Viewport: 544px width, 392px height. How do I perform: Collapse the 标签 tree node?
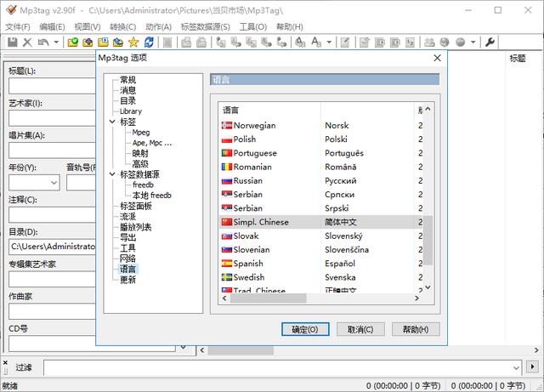pyautogui.click(x=113, y=122)
